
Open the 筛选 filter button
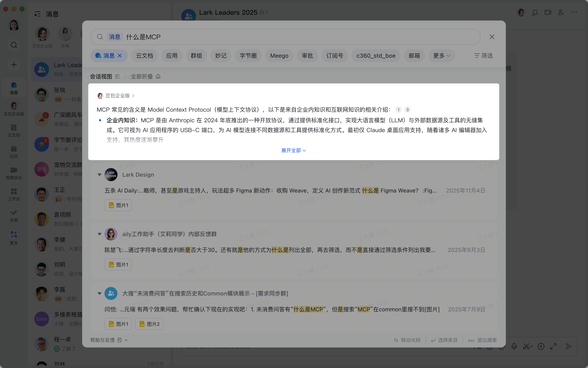click(x=483, y=56)
